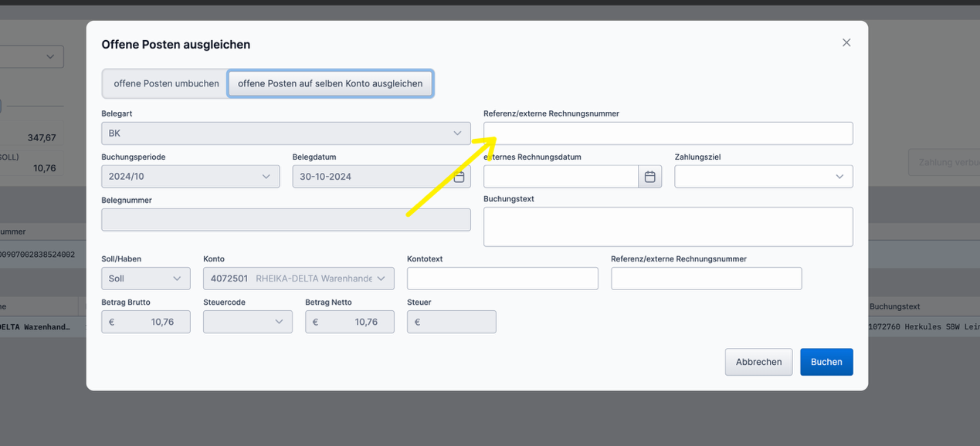Click the Zahlungsziel dropdown arrow

point(839,176)
